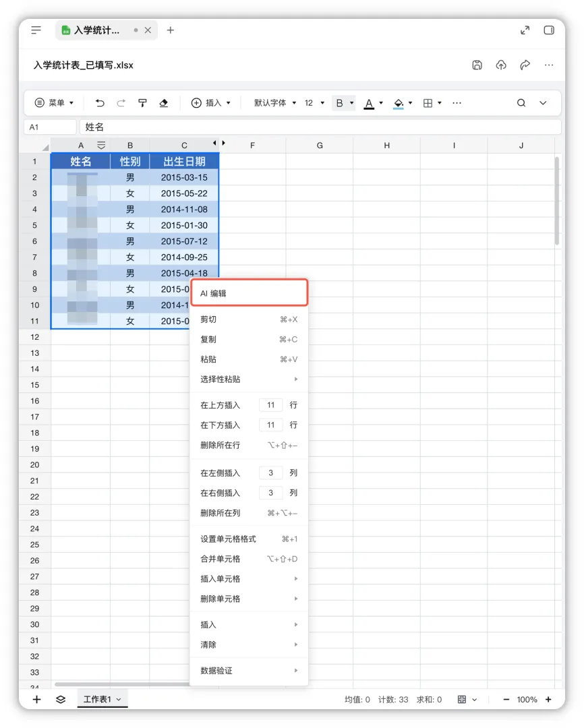Click the column A filter icon
The image size is (584, 728).
pyautogui.click(x=101, y=146)
